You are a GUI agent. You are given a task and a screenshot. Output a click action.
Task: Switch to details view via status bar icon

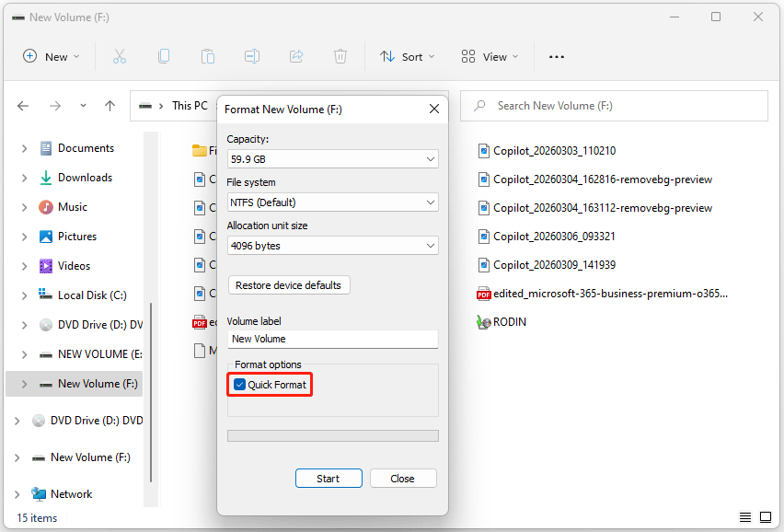pyautogui.click(x=744, y=517)
